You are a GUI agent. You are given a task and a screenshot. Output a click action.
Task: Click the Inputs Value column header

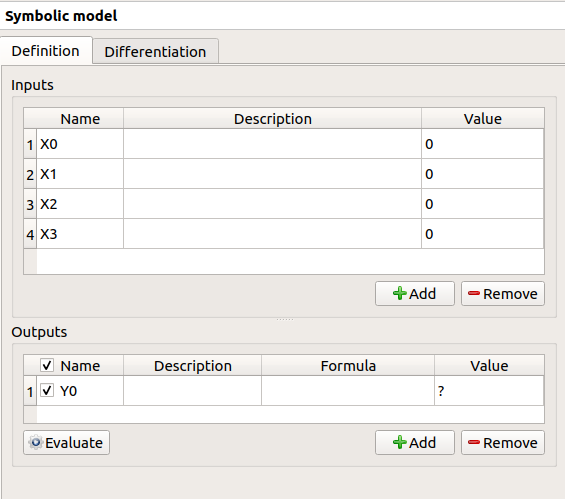coord(482,119)
